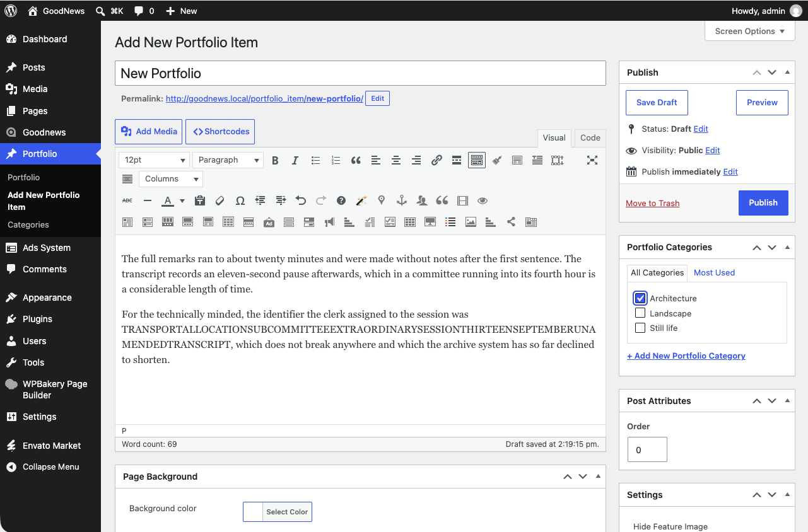Align text right
The image size is (808, 532).
416,160
